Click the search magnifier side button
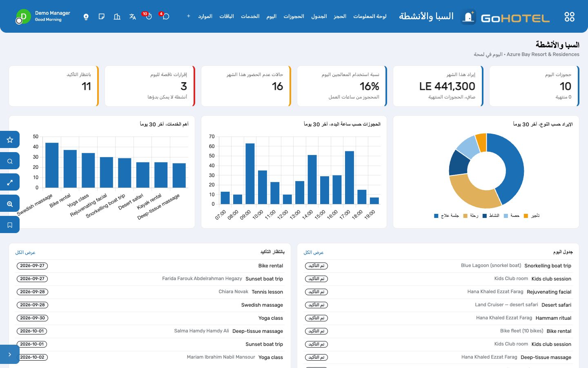Screen dimensions: 588x368 tap(10, 161)
